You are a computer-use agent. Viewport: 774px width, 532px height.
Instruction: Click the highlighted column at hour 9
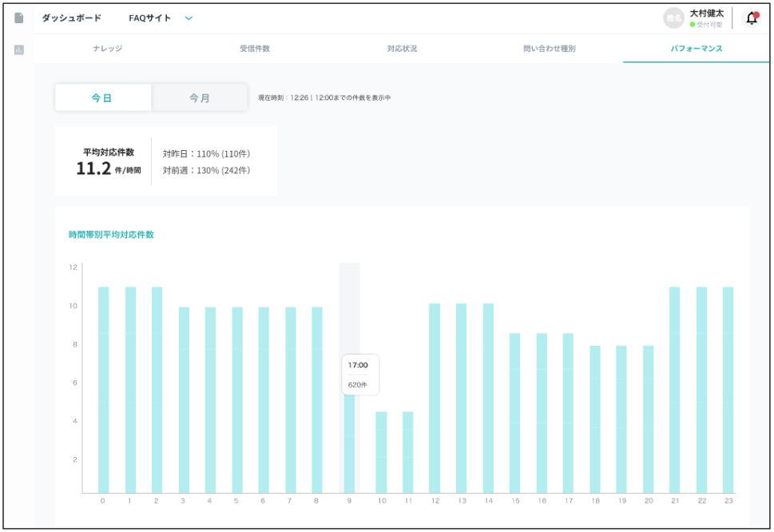(349, 447)
